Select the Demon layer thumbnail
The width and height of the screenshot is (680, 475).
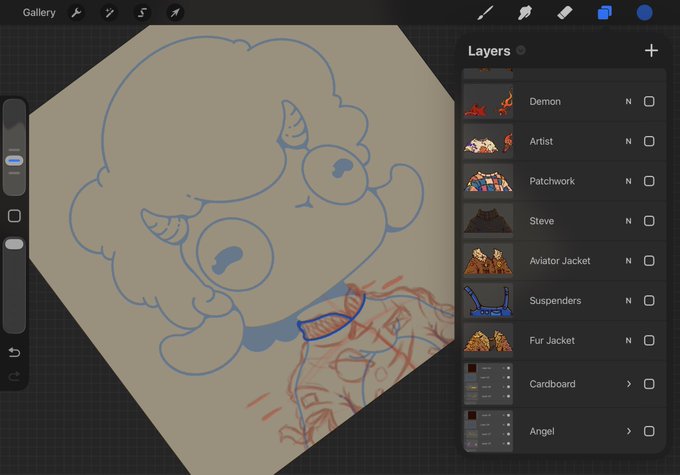[488, 102]
